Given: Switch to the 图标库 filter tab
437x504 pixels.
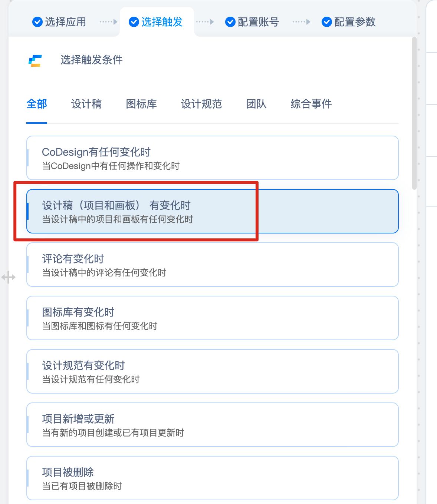Looking at the screenshot, I should pyautogui.click(x=141, y=104).
